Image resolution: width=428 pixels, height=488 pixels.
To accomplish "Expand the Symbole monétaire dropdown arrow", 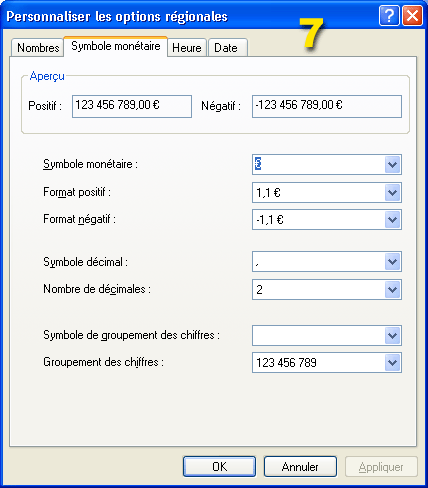I will (392, 164).
